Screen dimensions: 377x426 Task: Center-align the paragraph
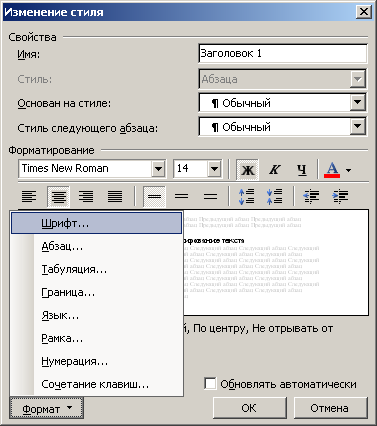[58, 197]
